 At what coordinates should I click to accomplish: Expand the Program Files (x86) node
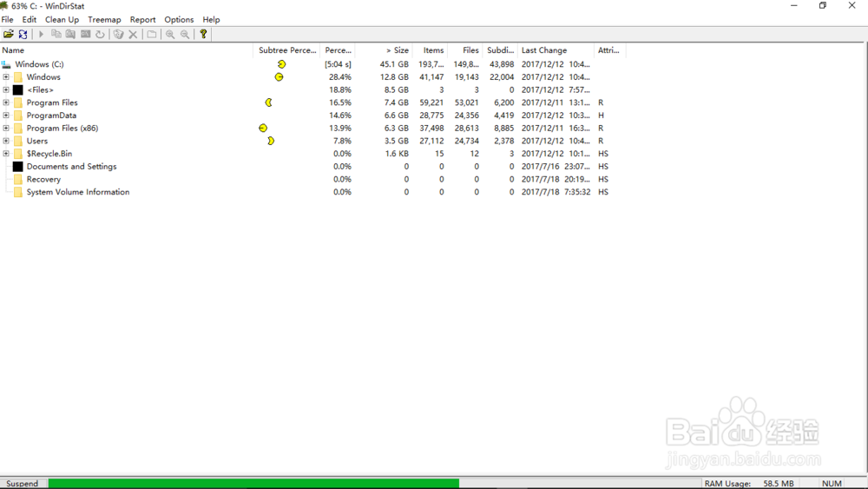tap(6, 128)
